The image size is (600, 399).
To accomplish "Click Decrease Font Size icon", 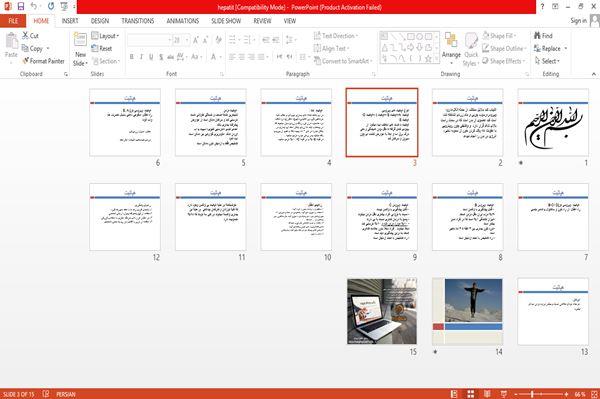I will [206, 40].
